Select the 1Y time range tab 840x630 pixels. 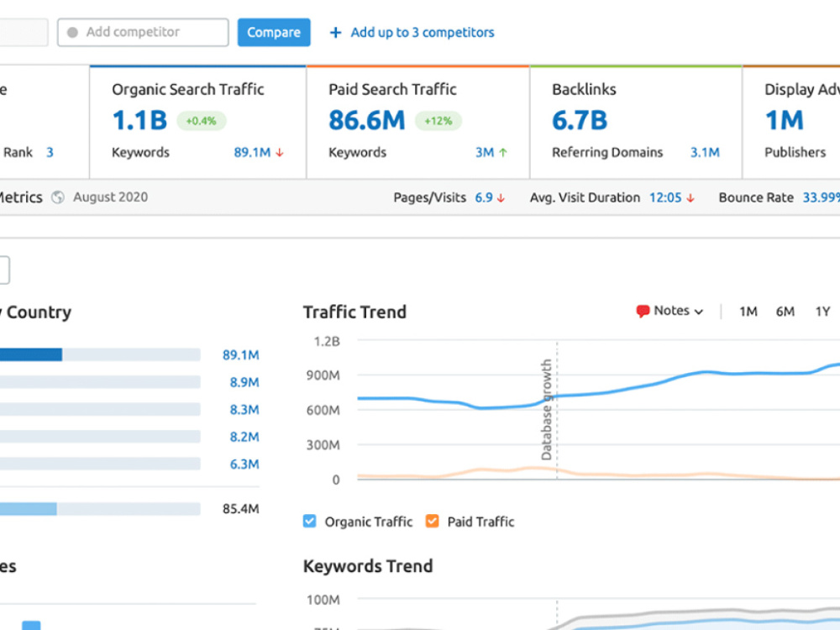823,312
